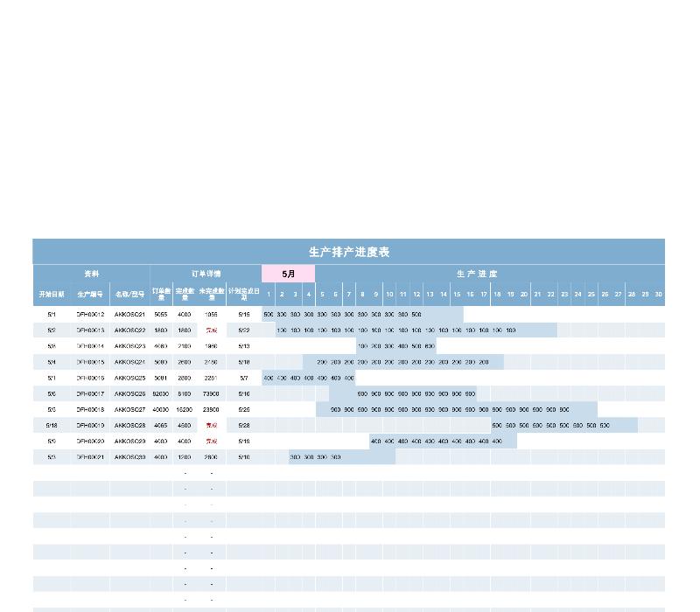Click the day 15 column header
Image resolution: width=700 pixels, height=612 pixels.
pyautogui.click(x=457, y=295)
